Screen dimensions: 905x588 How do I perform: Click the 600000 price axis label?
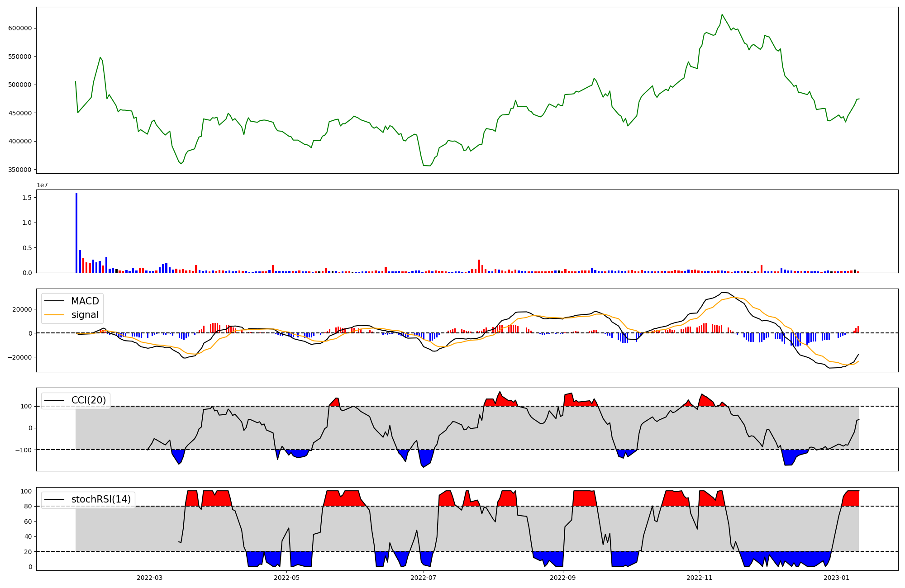20,28
